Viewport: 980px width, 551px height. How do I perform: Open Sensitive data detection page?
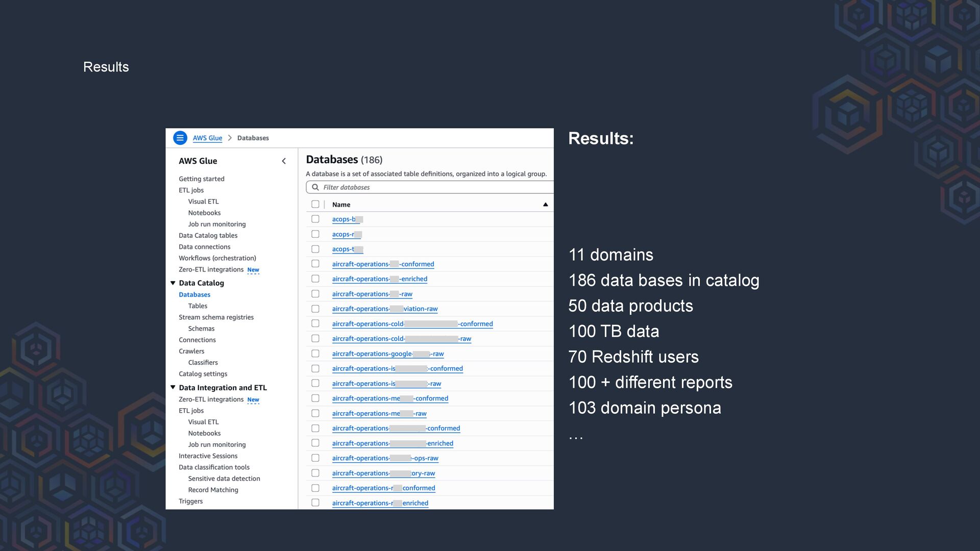click(224, 479)
